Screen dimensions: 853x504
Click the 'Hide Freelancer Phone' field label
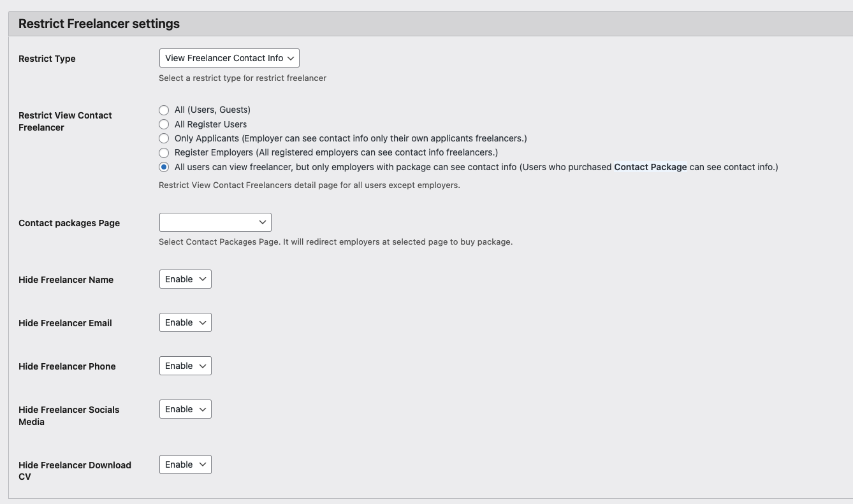click(x=67, y=366)
